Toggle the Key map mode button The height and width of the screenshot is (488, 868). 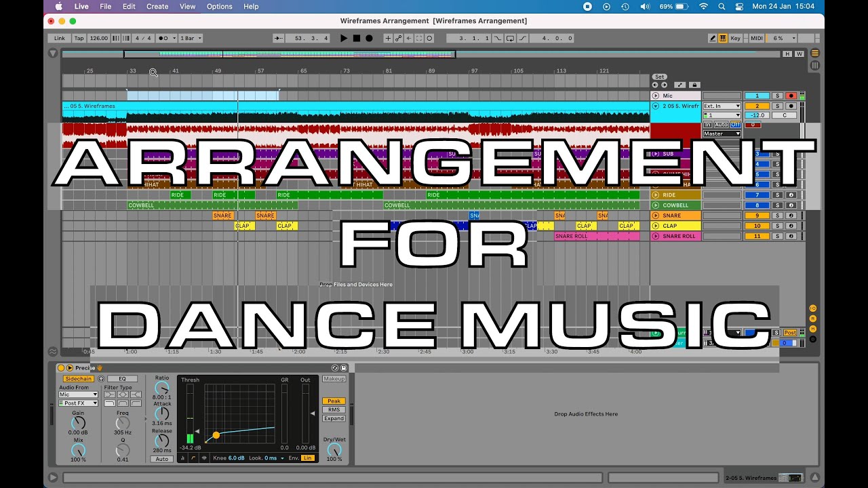point(736,39)
